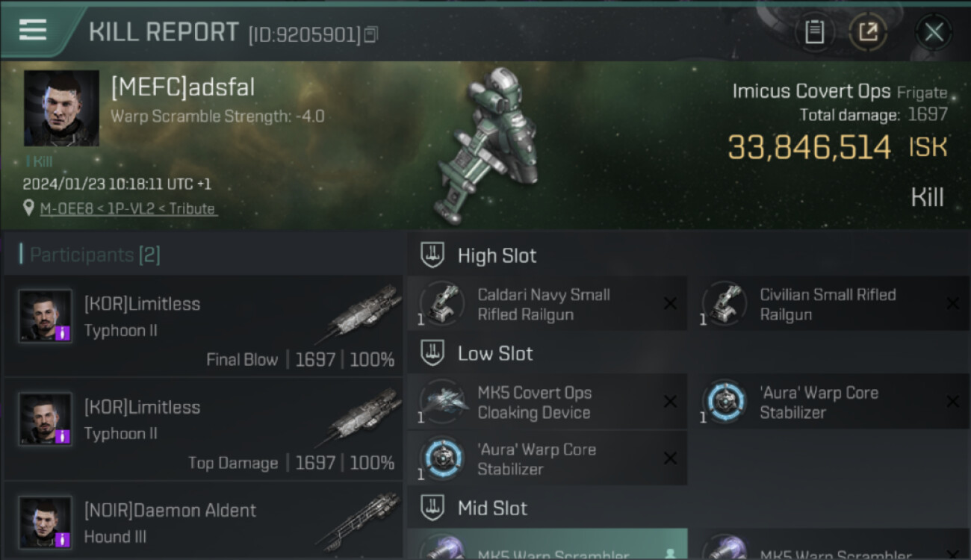Select the MK5 Covert Ops Cloaking Device
The width and height of the screenshot is (971, 560).
[x=547, y=402]
